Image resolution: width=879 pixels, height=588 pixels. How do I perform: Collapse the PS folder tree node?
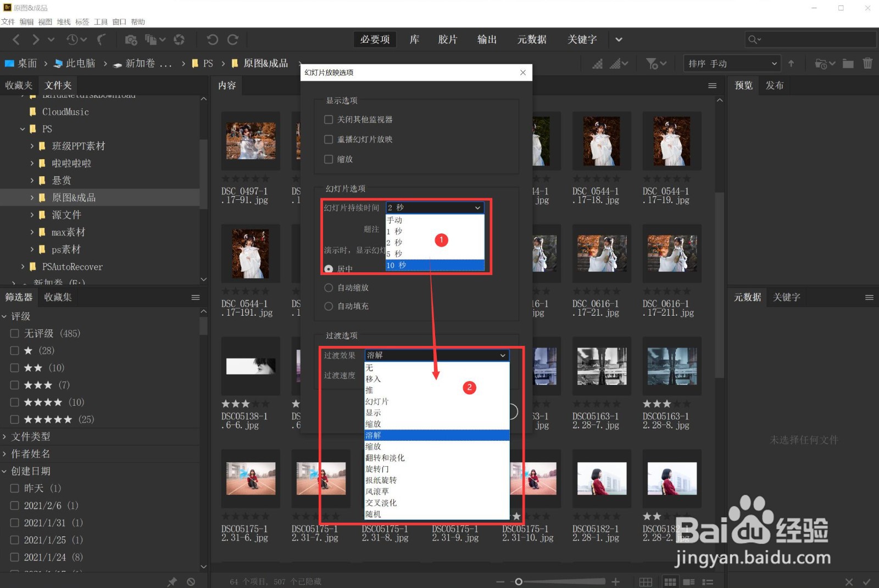tap(23, 129)
